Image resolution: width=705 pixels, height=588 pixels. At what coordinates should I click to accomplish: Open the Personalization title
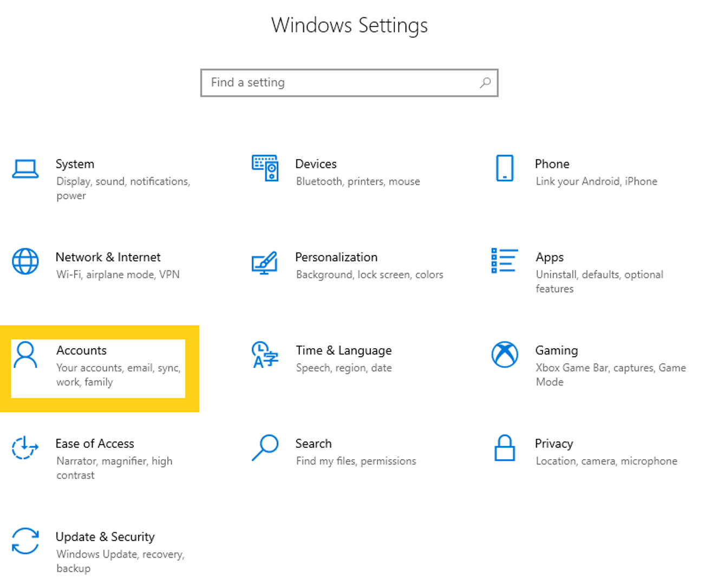click(x=336, y=257)
